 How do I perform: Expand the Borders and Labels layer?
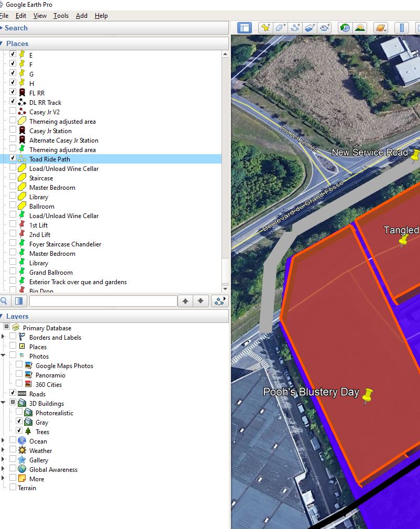[3, 337]
